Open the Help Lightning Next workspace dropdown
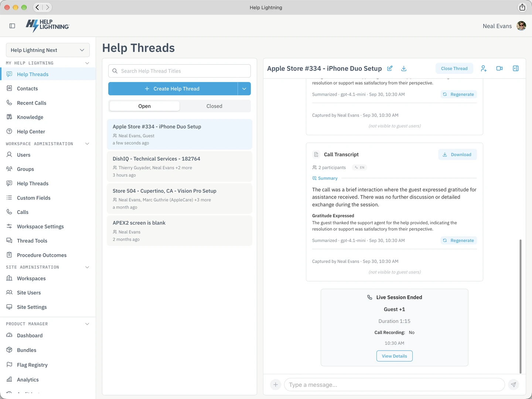Image resolution: width=532 pixels, height=399 pixels. [48, 50]
